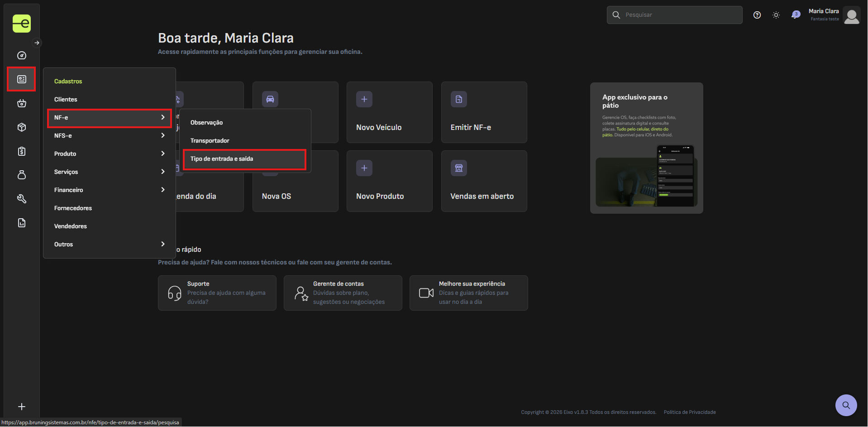Open the help question mark icon

pyautogui.click(x=757, y=15)
